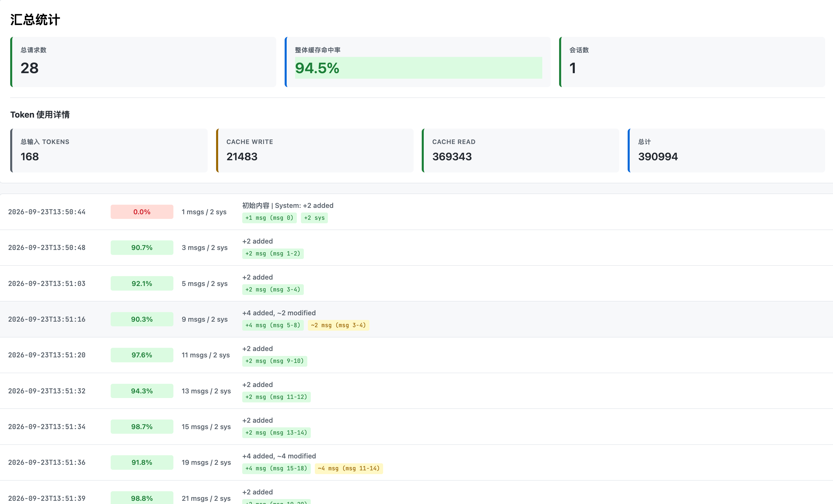
Task: Click the '+2 msg (msg 1-2)' tag
Action: [273, 253]
